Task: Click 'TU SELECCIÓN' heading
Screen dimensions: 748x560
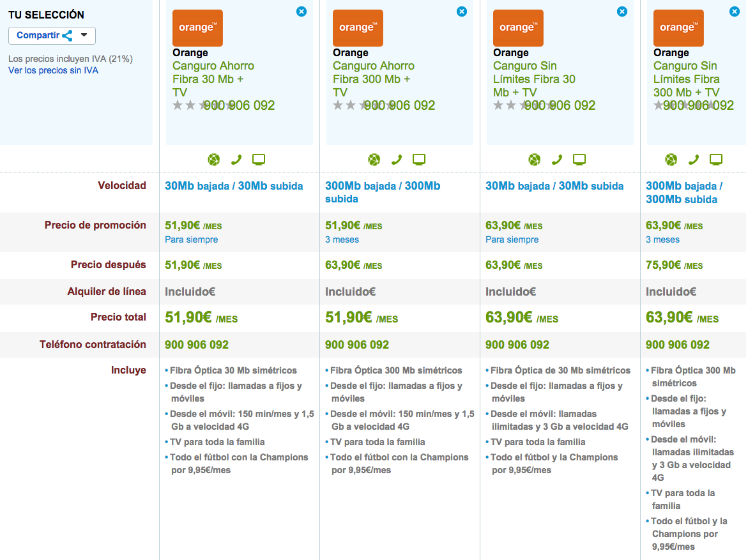Action: 46,15
